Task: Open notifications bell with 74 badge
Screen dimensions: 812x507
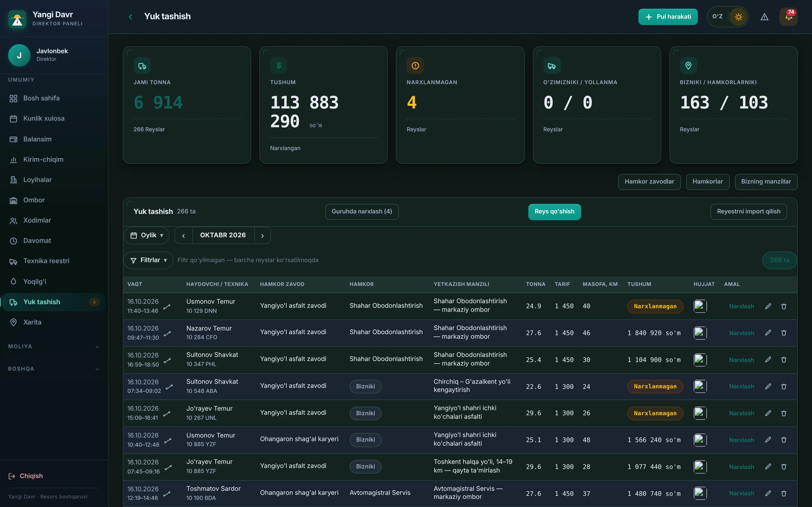Action: (x=788, y=17)
